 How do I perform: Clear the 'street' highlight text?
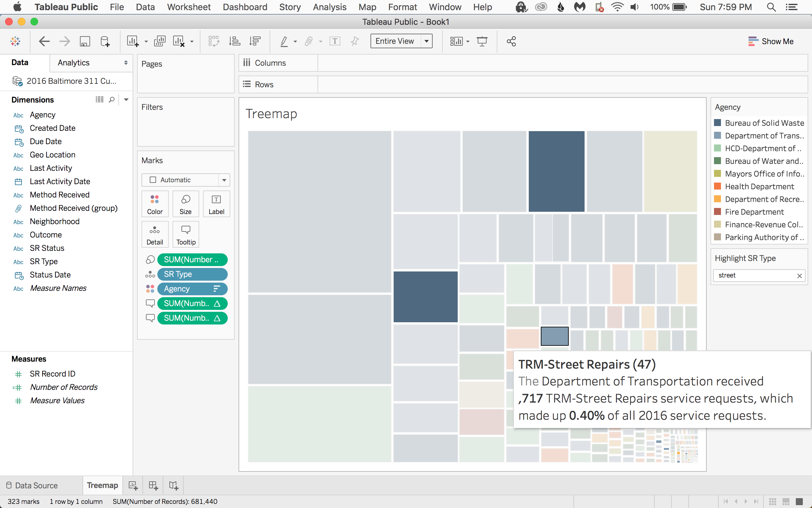pyautogui.click(x=800, y=276)
